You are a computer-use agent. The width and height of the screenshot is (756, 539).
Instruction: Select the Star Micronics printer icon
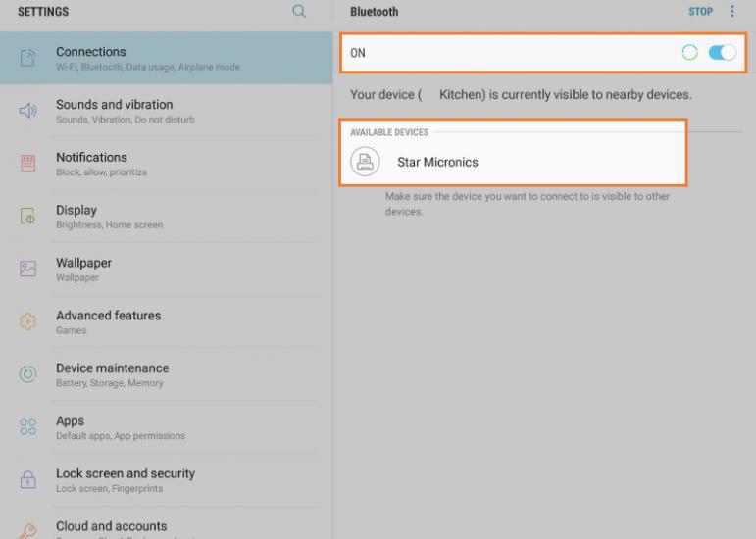click(365, 162)
